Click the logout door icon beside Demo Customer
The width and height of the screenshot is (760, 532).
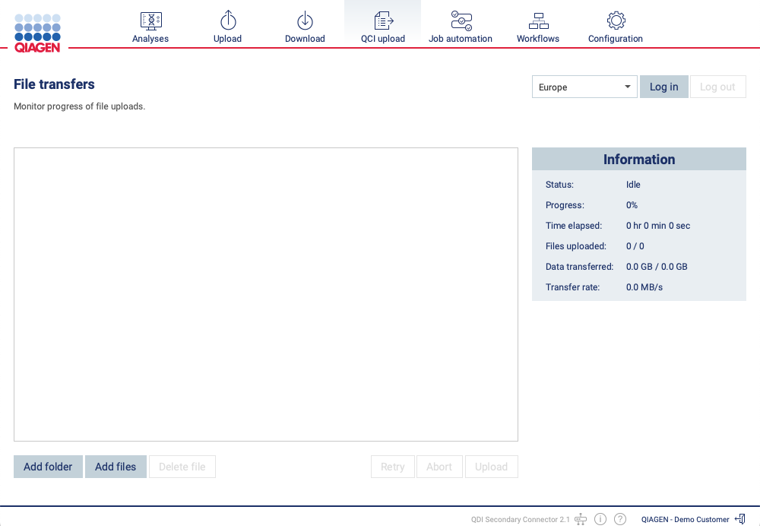click(739, 518)
